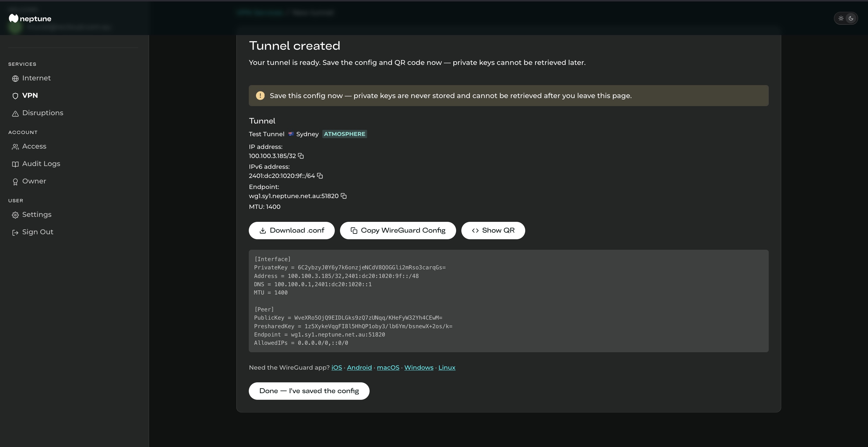The width and height of the screenshot is (868, 447).
Task: Click the download icon in Download .conf
Action: (263, 230)
